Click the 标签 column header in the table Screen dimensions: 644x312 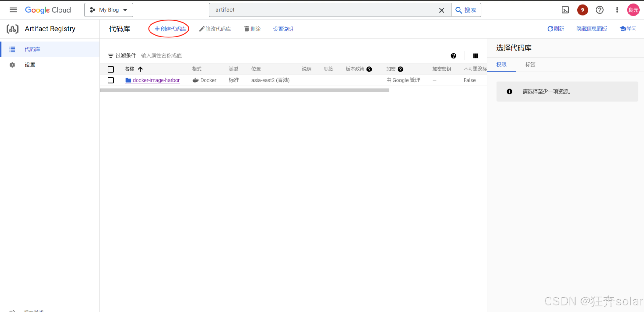click(x=328, y=69)
